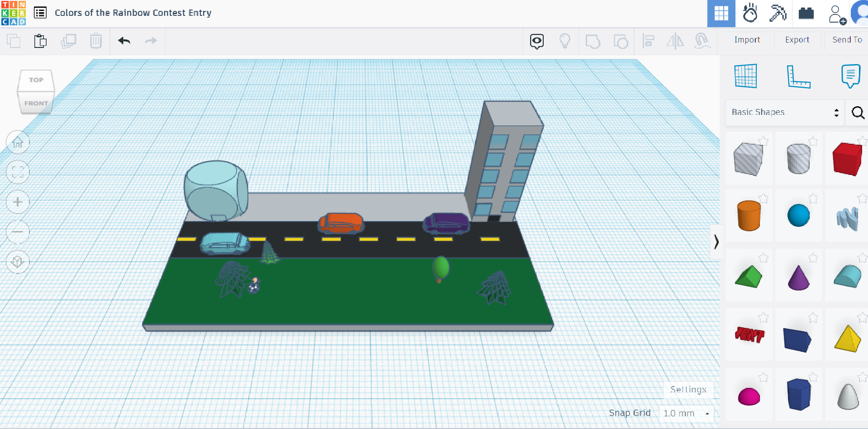Click the Delete trash icon
Viewport: 868px width, 429px height.
click(x=96, y=41)
